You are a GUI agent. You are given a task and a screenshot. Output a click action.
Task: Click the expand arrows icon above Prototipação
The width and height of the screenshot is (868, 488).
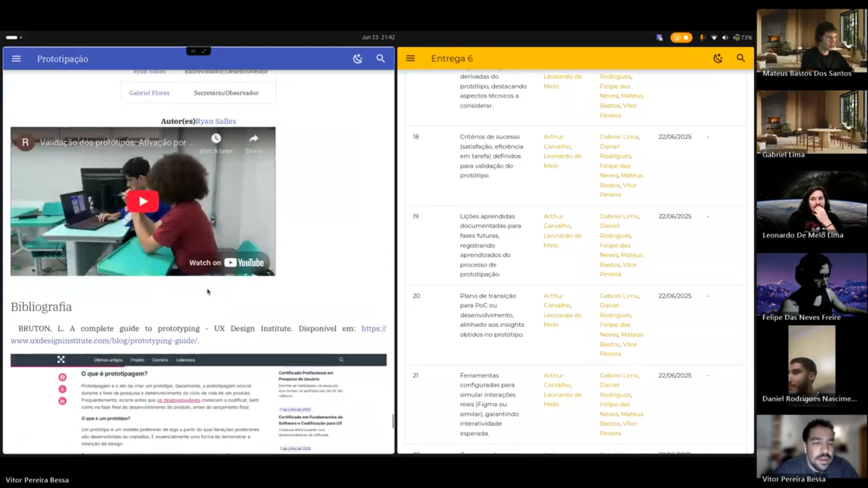[204, 51]
